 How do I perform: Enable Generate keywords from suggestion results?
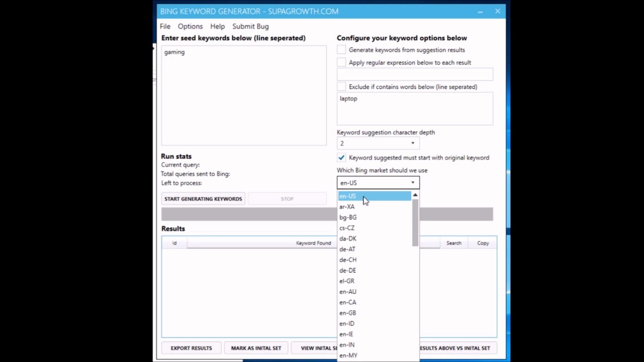click(x=342, y=50)
